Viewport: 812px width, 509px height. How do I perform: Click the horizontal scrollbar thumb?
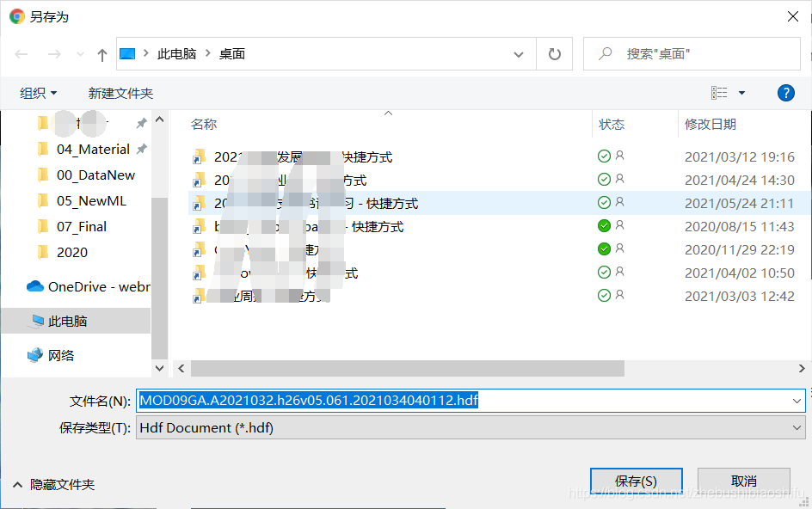click(x=408, y=368)
